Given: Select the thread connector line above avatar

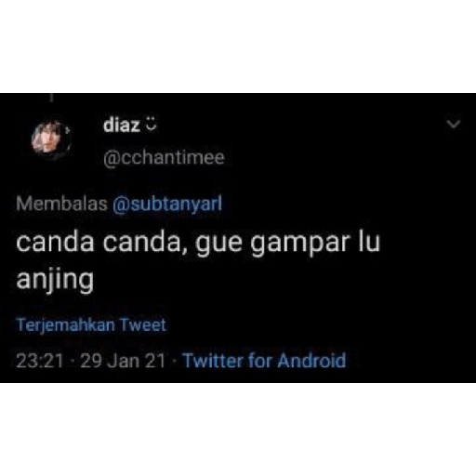Looking at the screenshot, I should (x=51, y=98).
